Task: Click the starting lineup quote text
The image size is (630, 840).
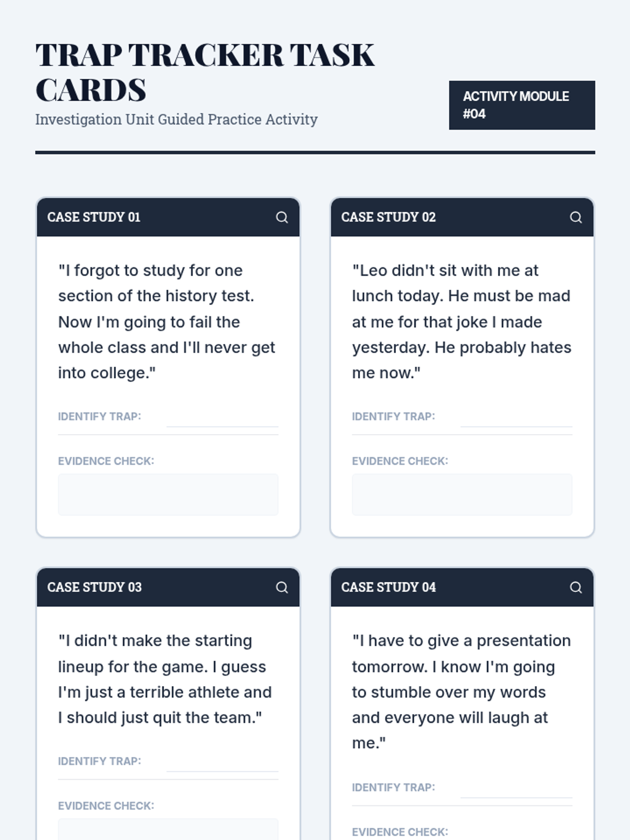Action: pos(165,679)
